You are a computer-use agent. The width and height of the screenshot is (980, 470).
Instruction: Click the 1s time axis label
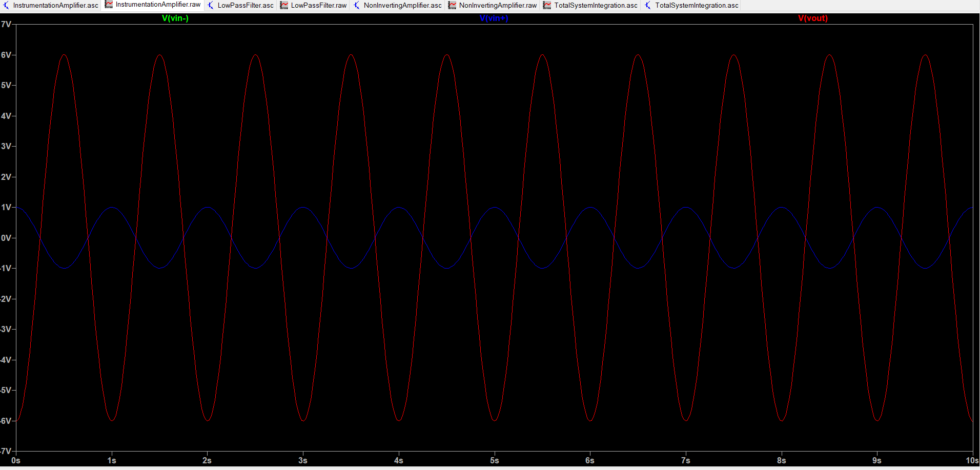(x=112, y=460)
